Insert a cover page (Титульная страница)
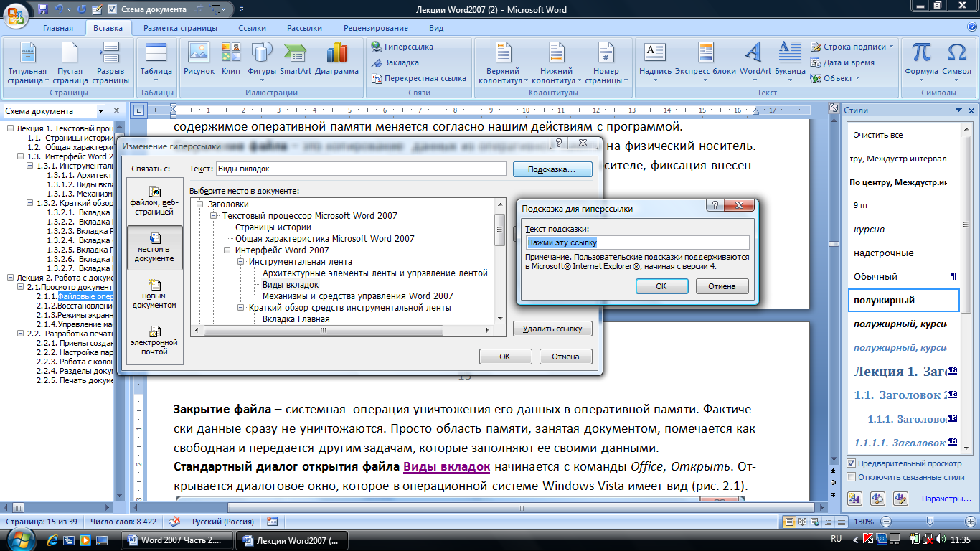The height and width of the screenshot is (551, 980). tap(27, 64)
